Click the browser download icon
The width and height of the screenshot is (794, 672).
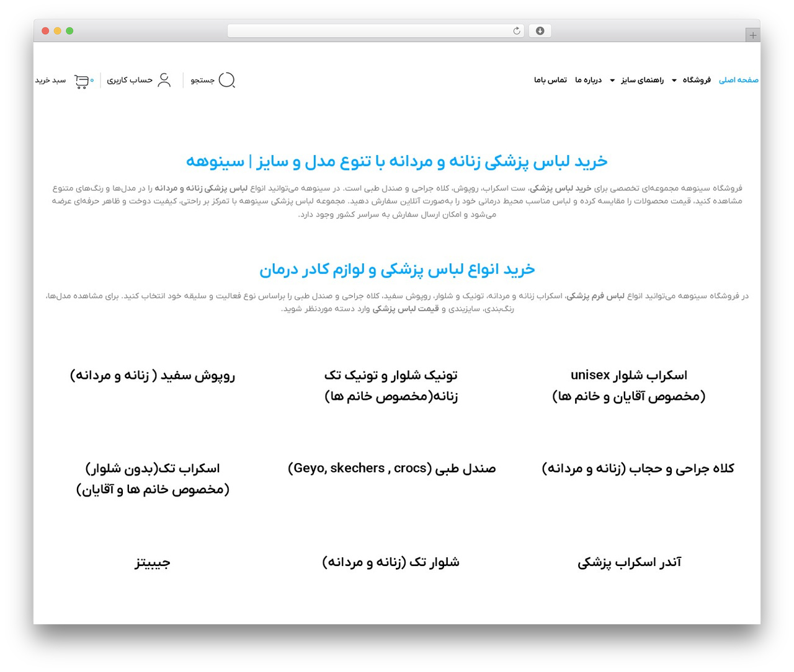(x=540, y=31)
